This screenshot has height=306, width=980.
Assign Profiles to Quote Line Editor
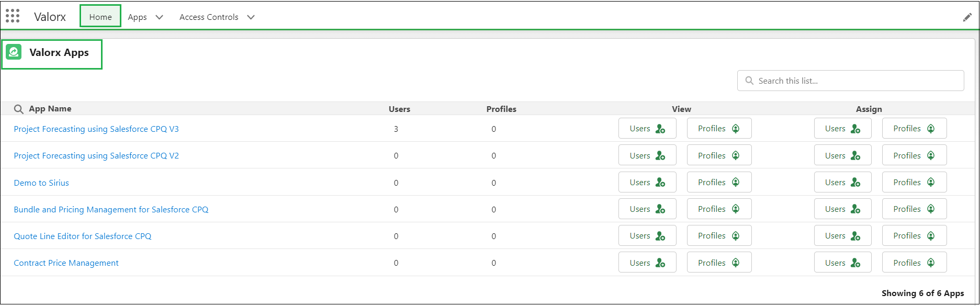tap(914, 235)
